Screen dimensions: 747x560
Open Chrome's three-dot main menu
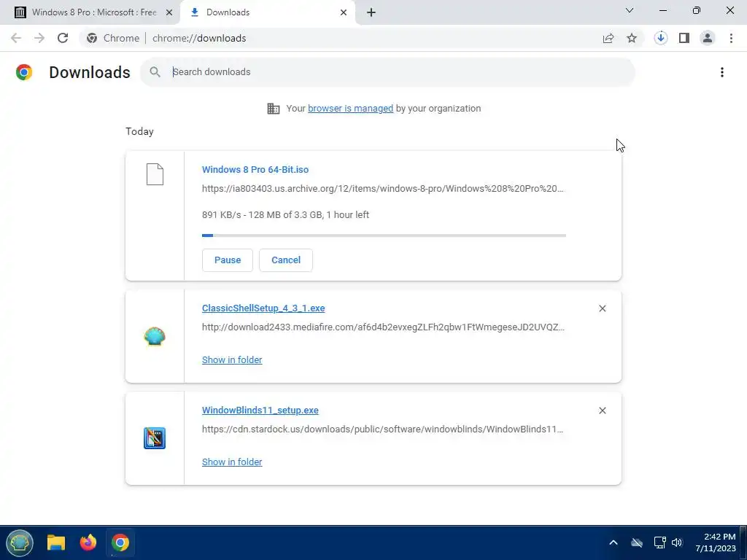click(x=731, y=38)
